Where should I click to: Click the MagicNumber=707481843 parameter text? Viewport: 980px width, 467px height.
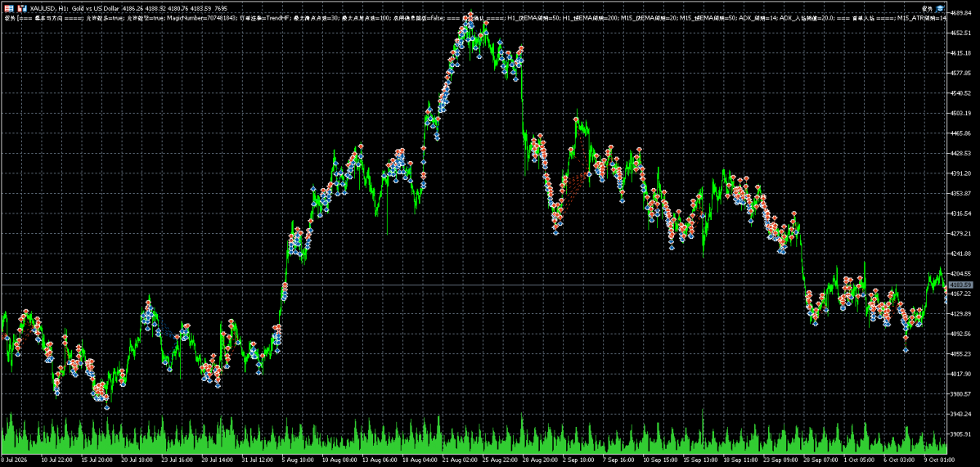click(202, 18)
